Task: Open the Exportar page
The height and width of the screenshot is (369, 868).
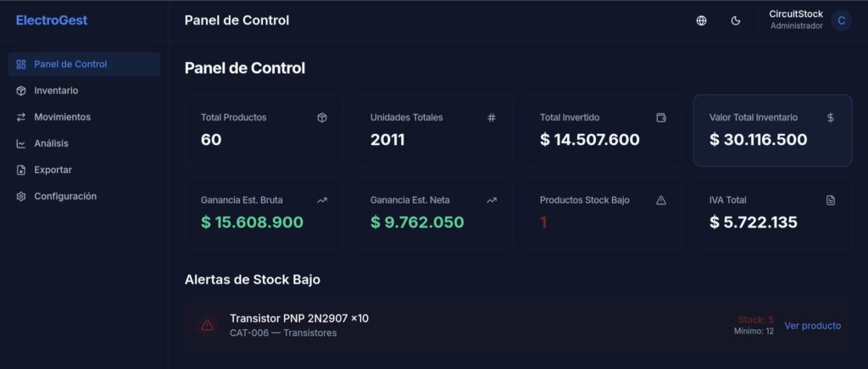Action: 53,170
